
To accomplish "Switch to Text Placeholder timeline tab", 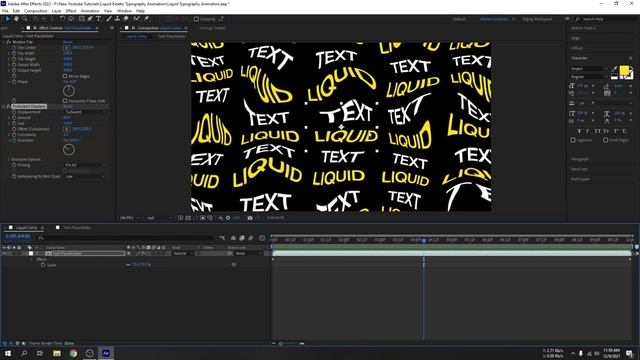I will (x=76, y=228).
